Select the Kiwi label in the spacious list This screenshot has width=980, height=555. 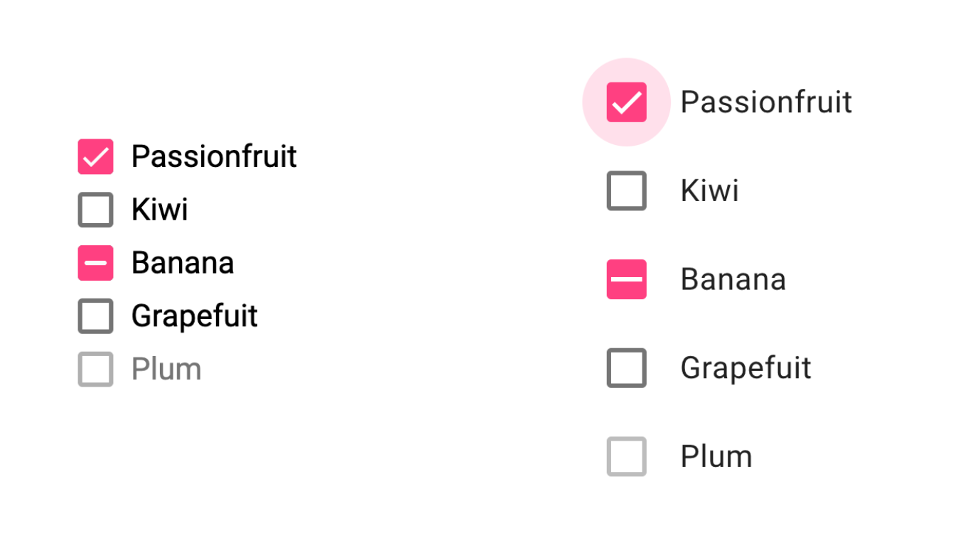(x=709, y=190)
